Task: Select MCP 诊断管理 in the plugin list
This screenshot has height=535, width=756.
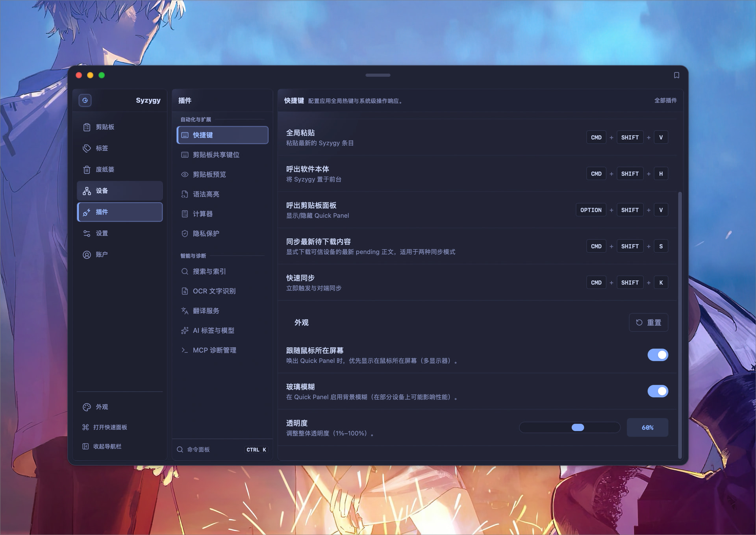Action: [222, 350]
